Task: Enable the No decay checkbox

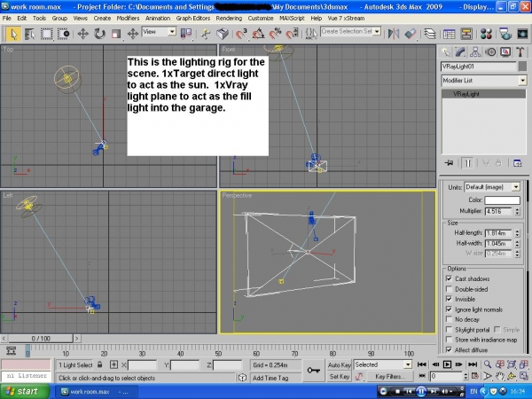Action: (x=449, y=319)
